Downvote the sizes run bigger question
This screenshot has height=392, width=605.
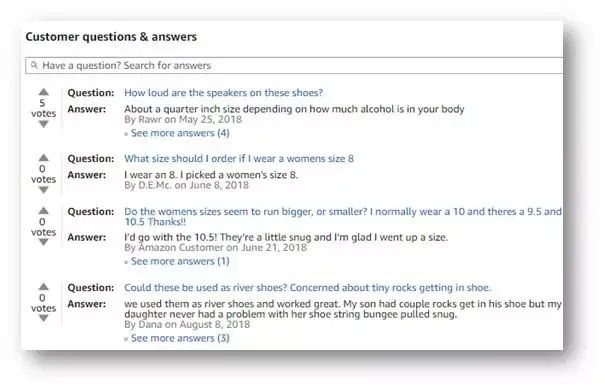(x=44, y=242)
